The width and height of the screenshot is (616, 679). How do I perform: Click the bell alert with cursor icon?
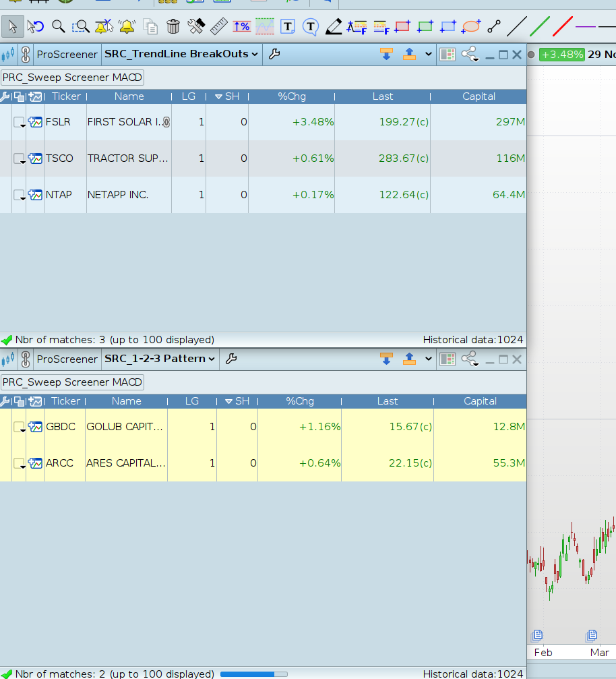click(x=104, y=27)
